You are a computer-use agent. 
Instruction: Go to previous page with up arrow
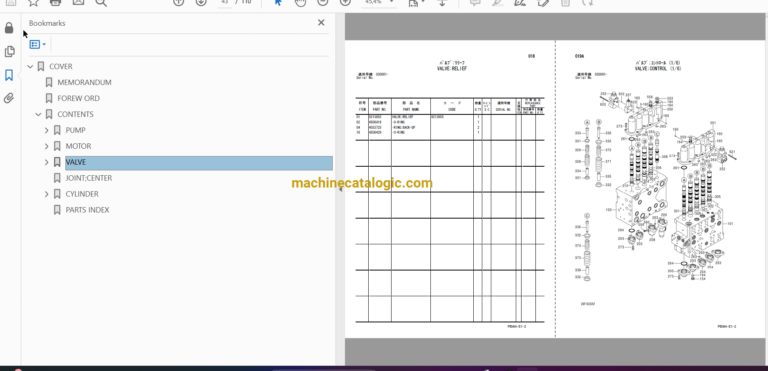(x=178, y=2)
